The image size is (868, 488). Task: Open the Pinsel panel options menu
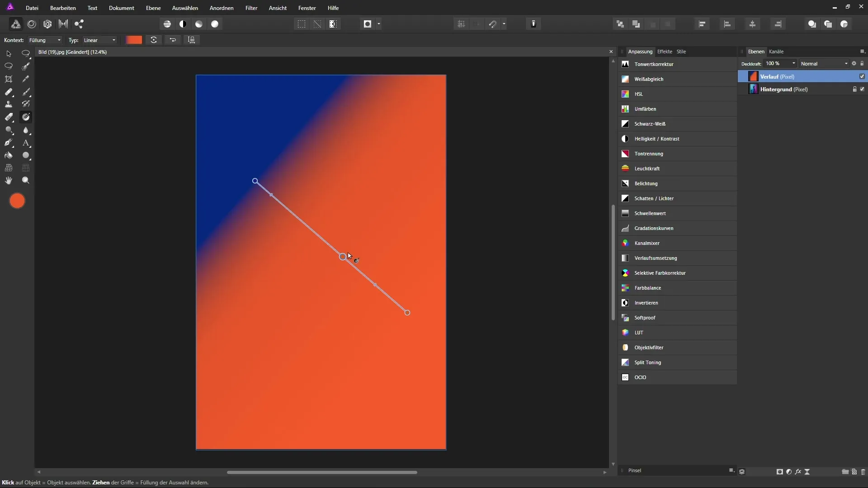coord(731,470)
